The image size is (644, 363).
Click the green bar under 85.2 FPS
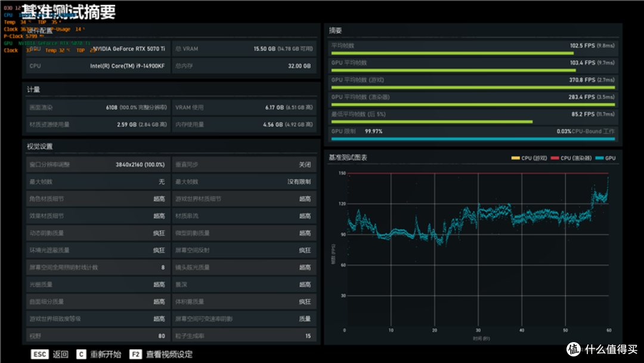[x=432, y=122]
